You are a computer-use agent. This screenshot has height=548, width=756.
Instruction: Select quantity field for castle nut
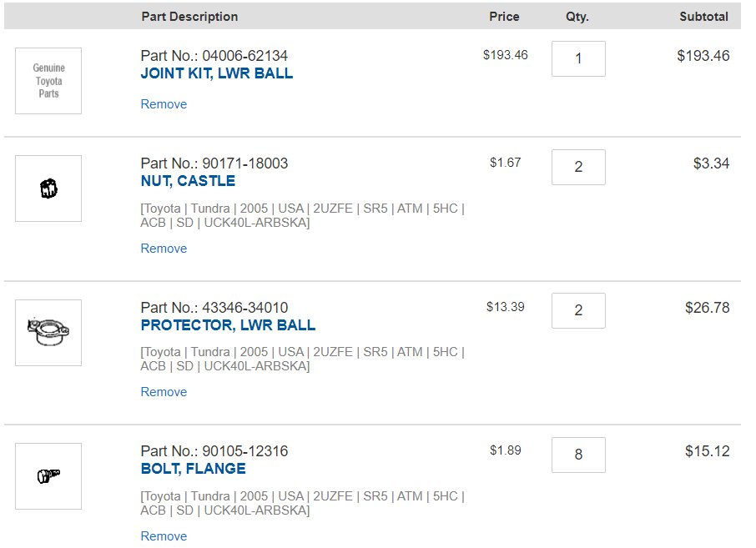pyautogui.click(x=578, y=167)
